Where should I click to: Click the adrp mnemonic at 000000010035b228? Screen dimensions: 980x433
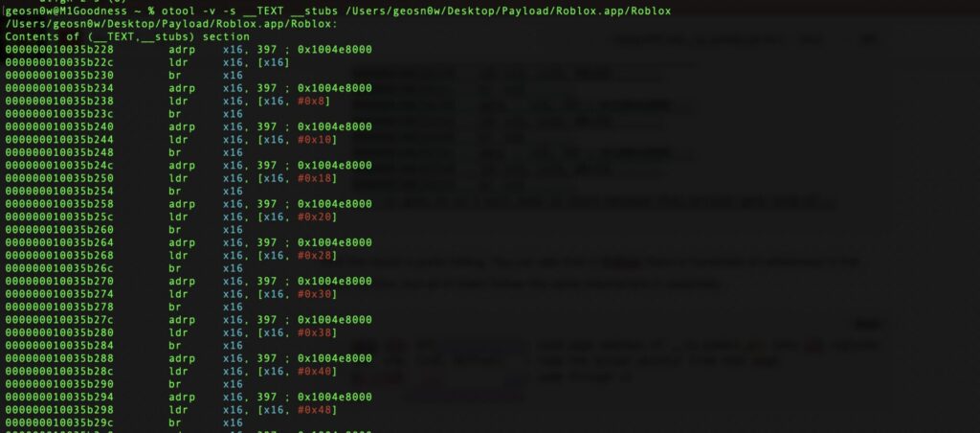click(x=181, y=50)
